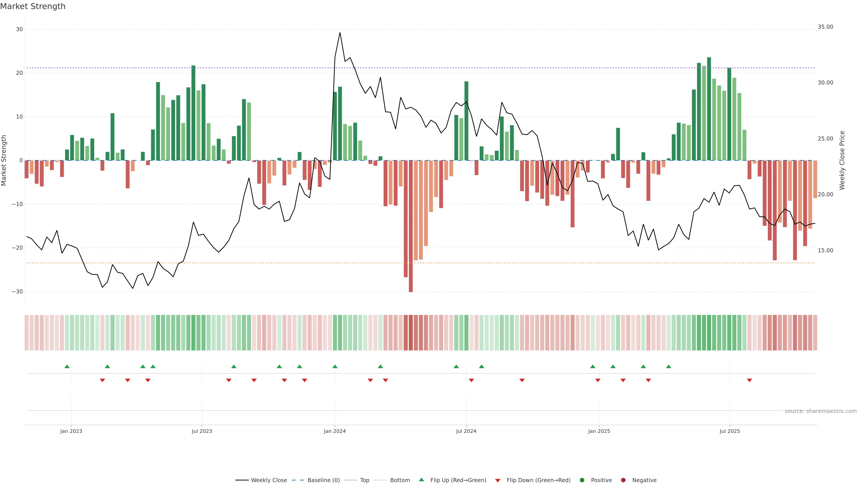Click the Market Strength chart title
Image resolution: width=868 pixels, height=488 pixels.
(33, 6)
